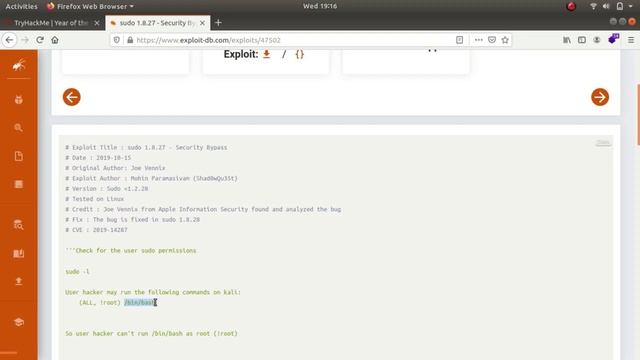
Task: Open Submissions upload icon in sidebar
Action: (18, 281)
